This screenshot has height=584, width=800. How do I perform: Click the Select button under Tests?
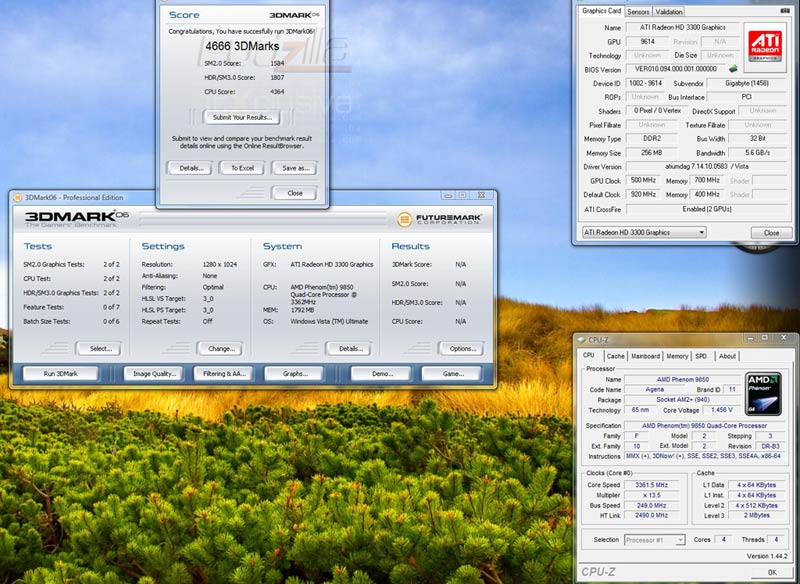pos(101,349)
